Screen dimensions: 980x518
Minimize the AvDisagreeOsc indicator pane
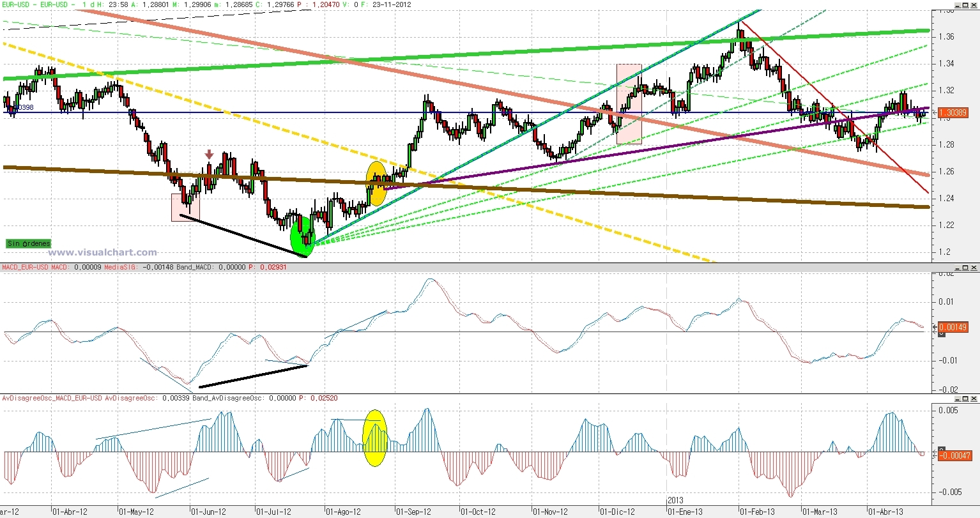pyautogui.click(x=958, y=398)
